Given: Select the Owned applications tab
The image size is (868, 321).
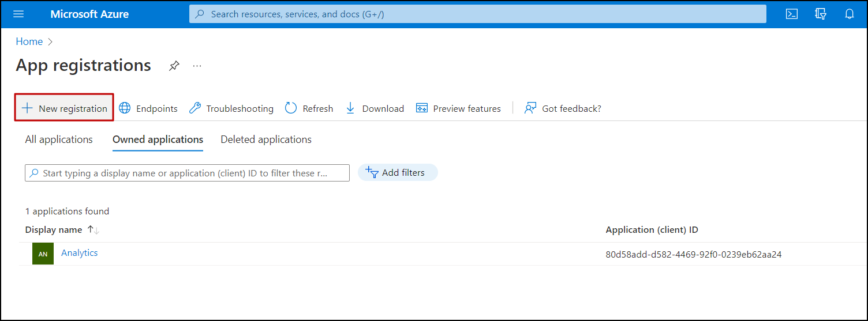Looking at the screenshot, I should pos(158,139).
